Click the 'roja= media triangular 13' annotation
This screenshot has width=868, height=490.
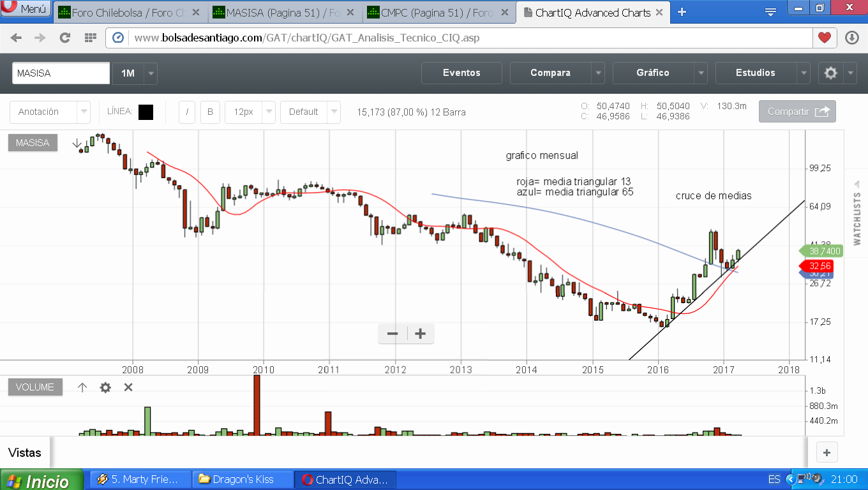pos(574,182)
